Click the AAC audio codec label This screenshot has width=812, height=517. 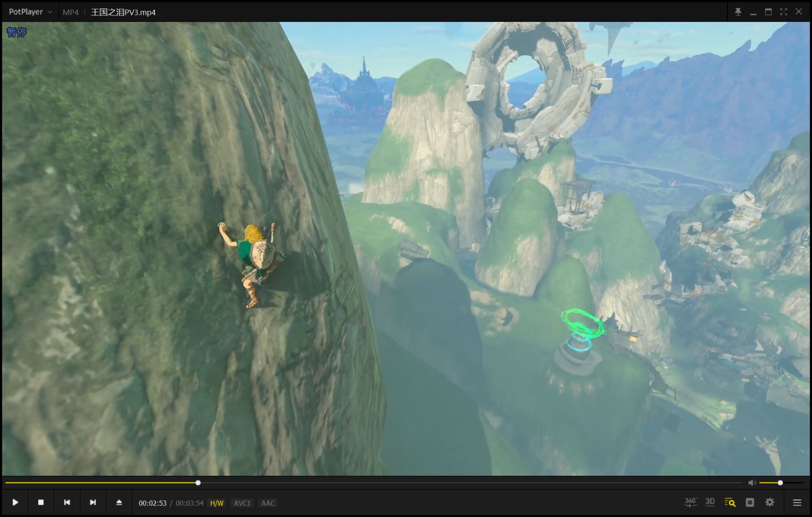coord(268,503)
